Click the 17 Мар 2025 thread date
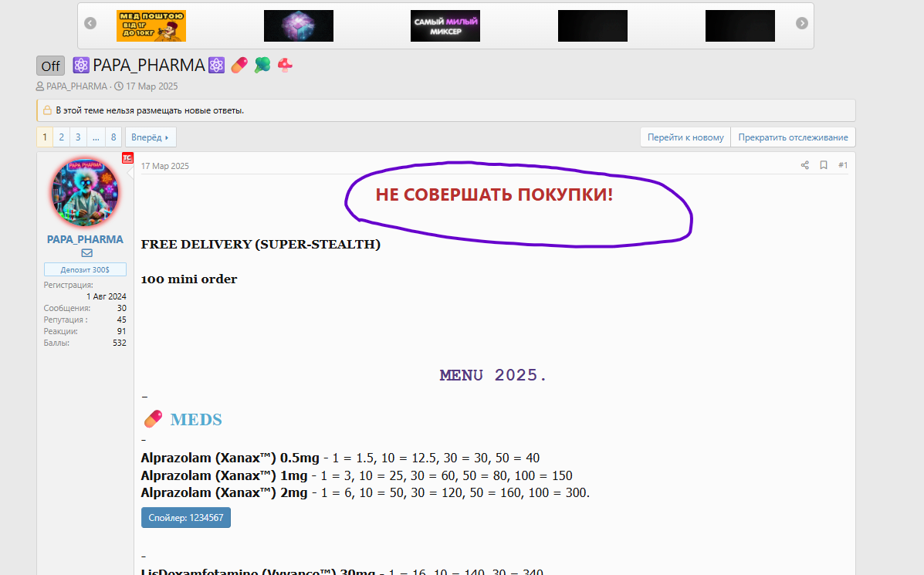Viewport: 924px width, 575px height. pos(151,86)
